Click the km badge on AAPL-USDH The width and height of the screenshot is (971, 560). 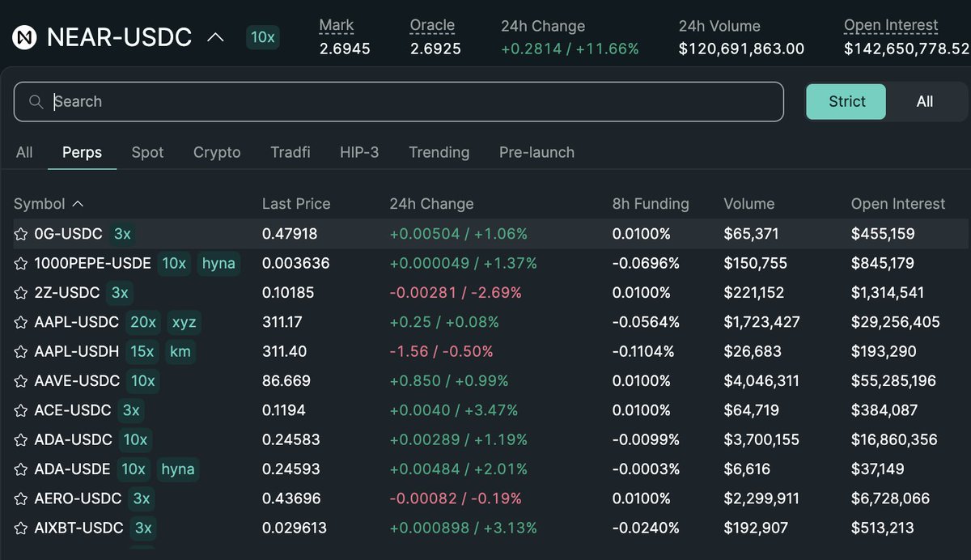pos(179,351)
